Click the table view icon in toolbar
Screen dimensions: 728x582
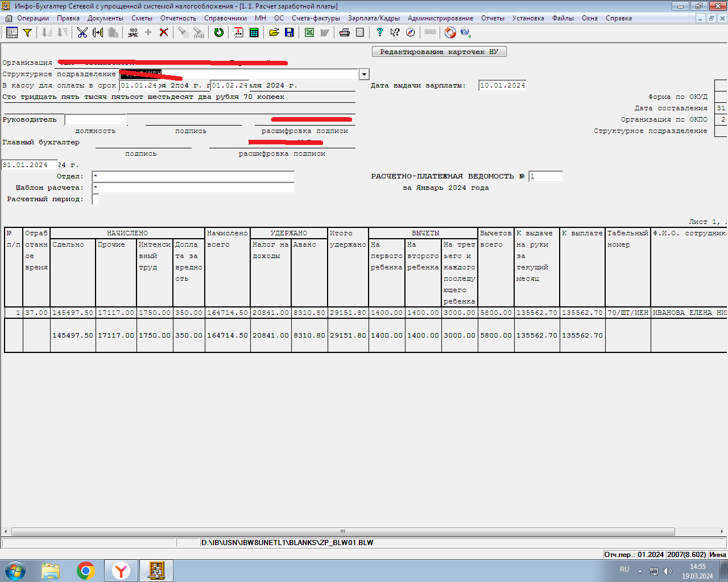point(11,32)
